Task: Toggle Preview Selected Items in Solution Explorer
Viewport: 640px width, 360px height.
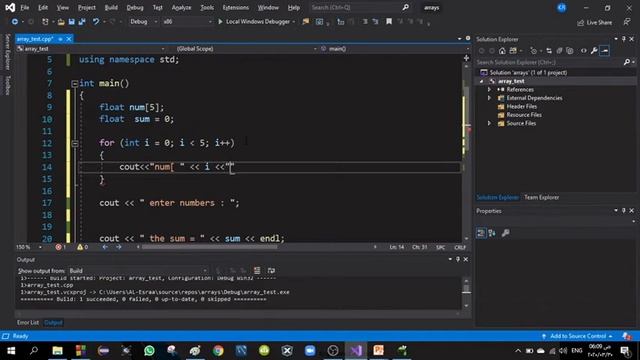Action: click(x=605, y=51)
